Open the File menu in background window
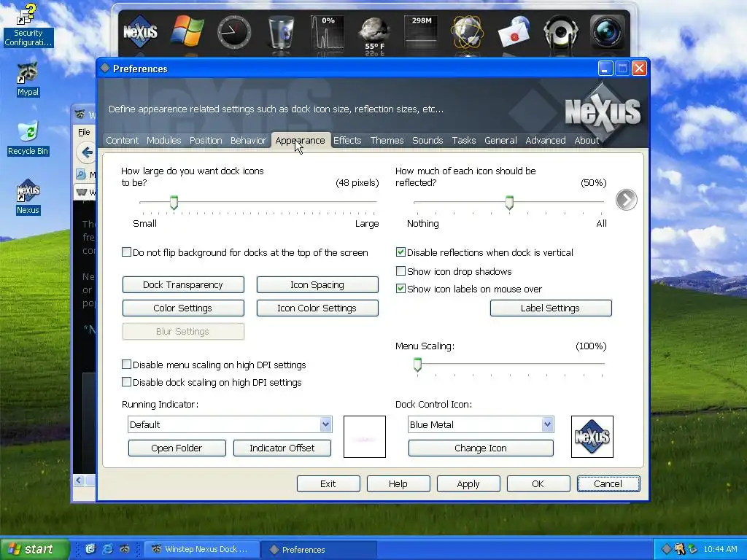 [84, 132]
